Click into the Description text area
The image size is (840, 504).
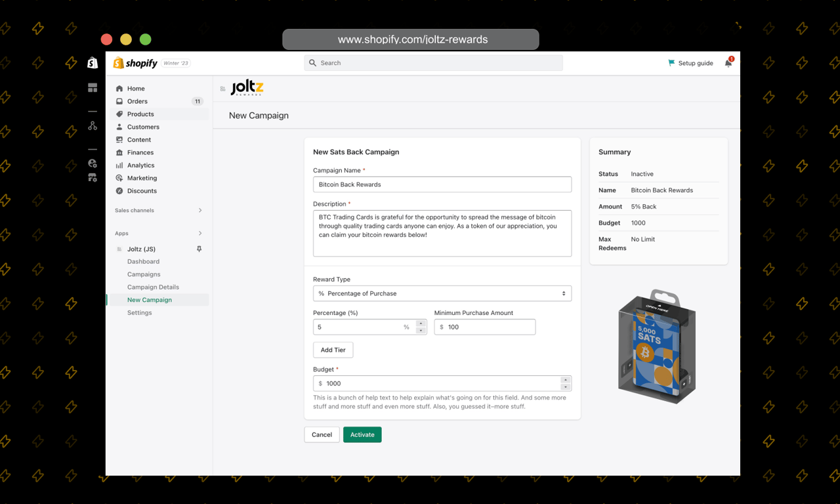coord(442,233)
